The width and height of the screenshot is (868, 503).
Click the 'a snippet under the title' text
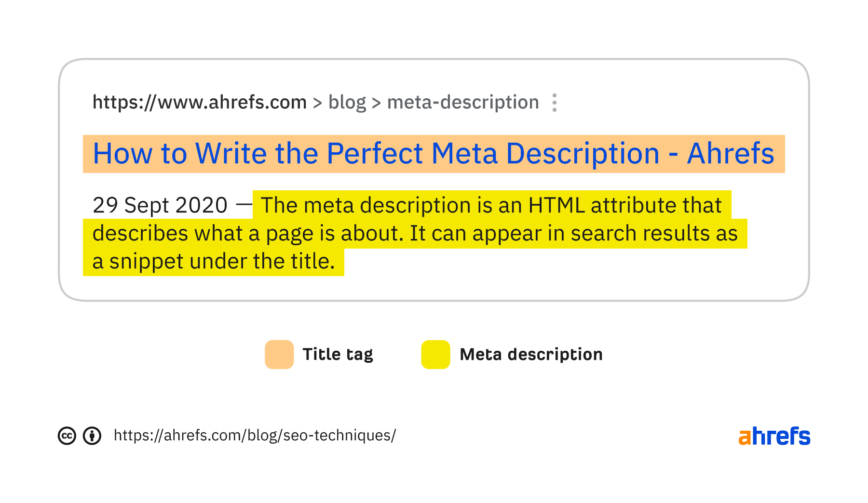point(214,262)
